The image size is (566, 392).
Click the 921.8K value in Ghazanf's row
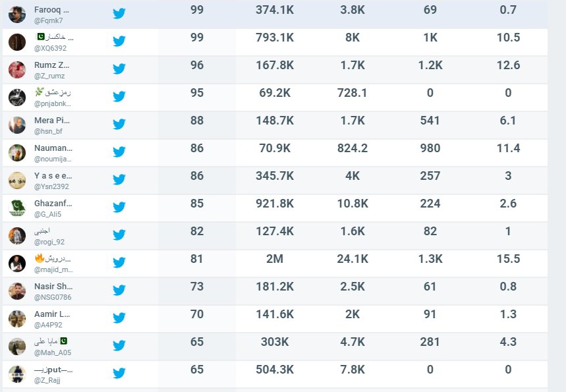(275, 204)
